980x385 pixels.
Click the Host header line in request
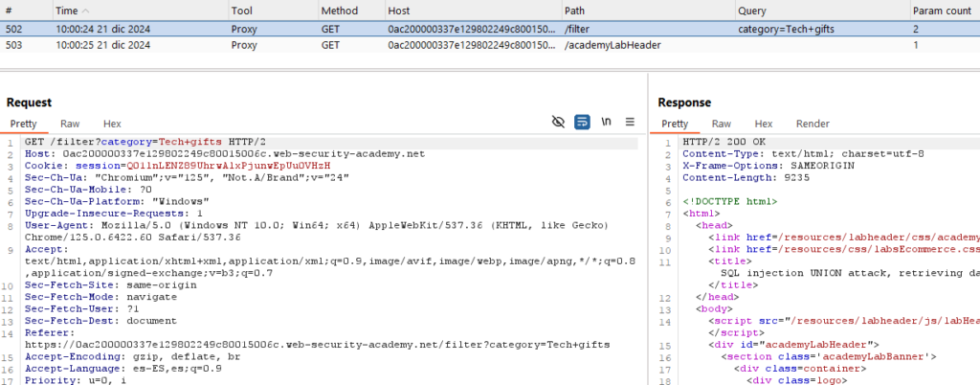click(224, 154)
